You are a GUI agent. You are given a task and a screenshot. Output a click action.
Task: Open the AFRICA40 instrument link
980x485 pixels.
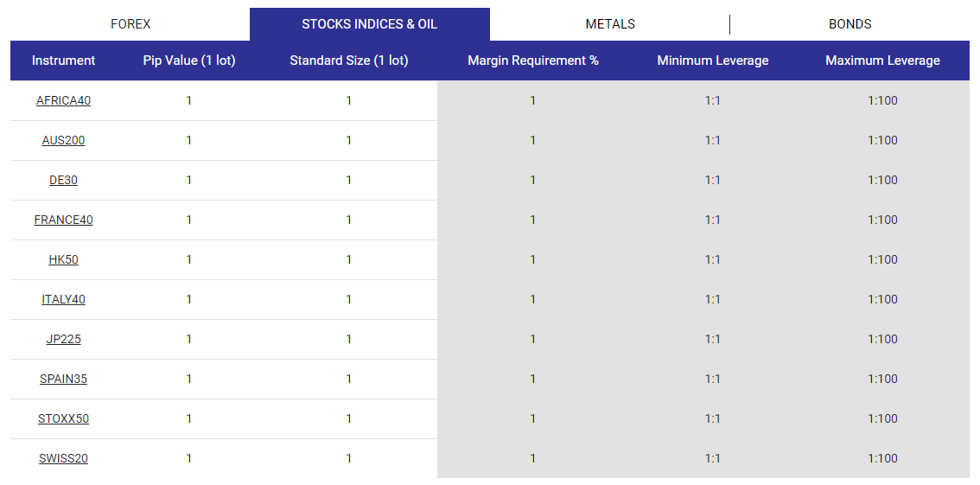coord(63,100)
